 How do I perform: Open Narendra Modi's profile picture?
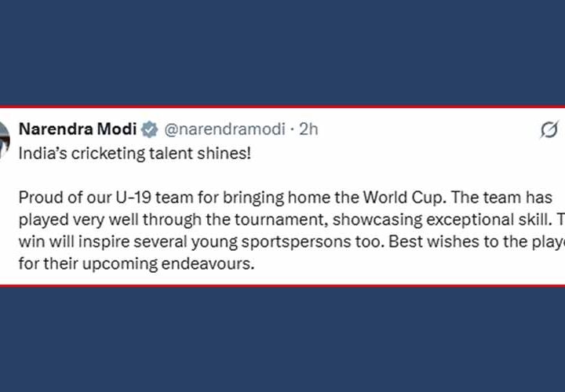click(4, 130)
